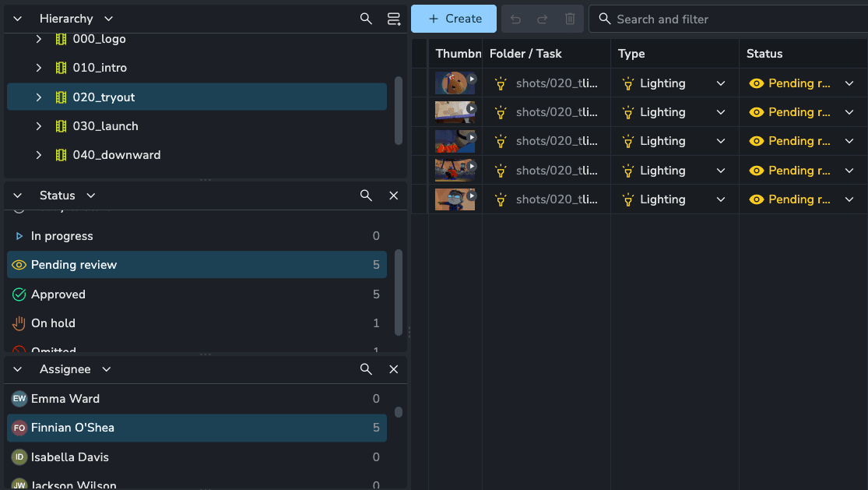Filter by Approved status
The height and width of the screenshot is (490, 868).
click(x=196, y=294)
